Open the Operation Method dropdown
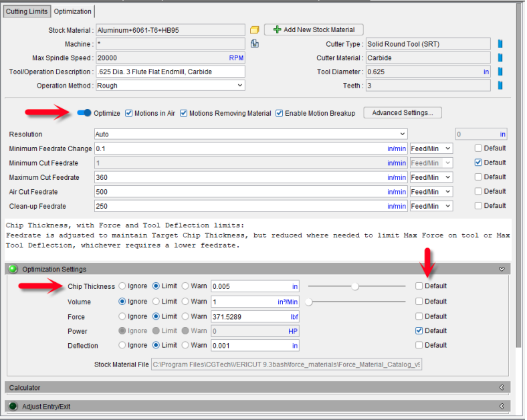 pyautogui.click(x=171, y=86)
